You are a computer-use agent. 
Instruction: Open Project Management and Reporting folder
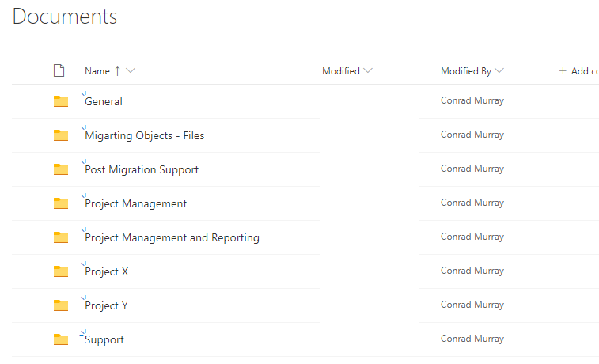172,237
